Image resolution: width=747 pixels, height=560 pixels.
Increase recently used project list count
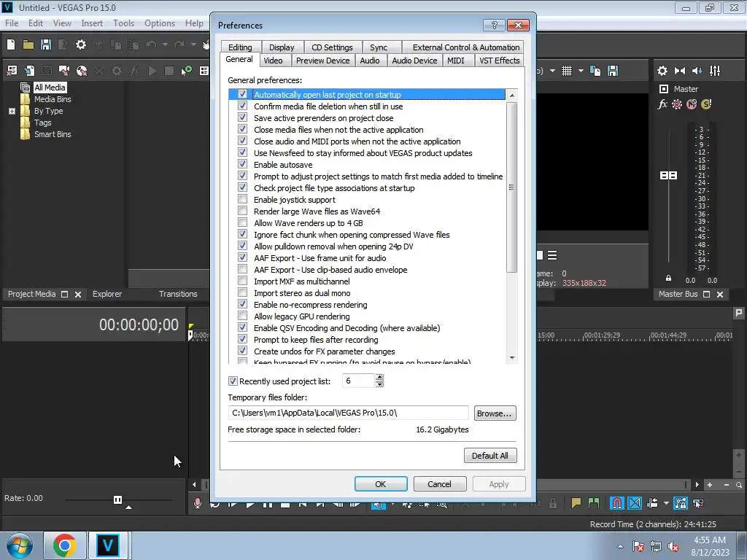pyautogui.click(x=379, y=378)
